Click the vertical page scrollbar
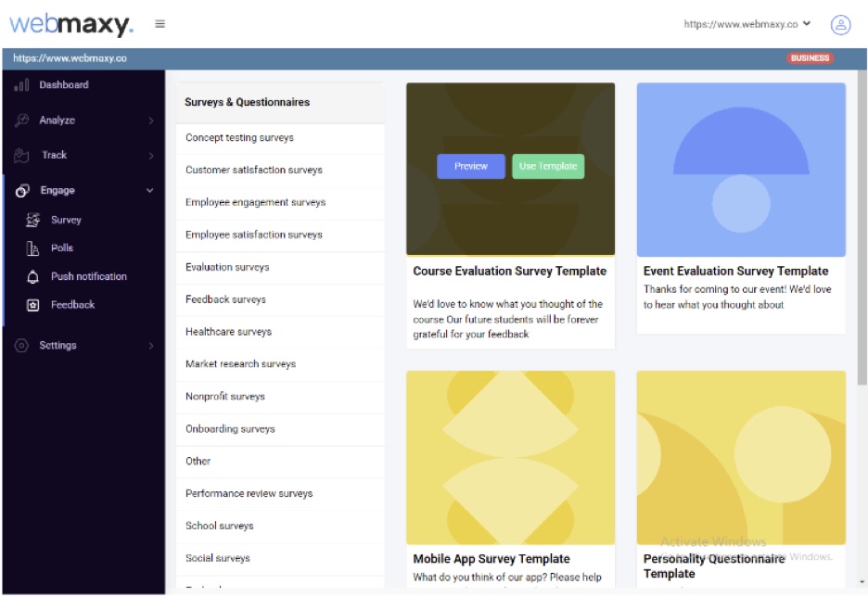Viewport: 868px width, 597px height. pos(862,227)
